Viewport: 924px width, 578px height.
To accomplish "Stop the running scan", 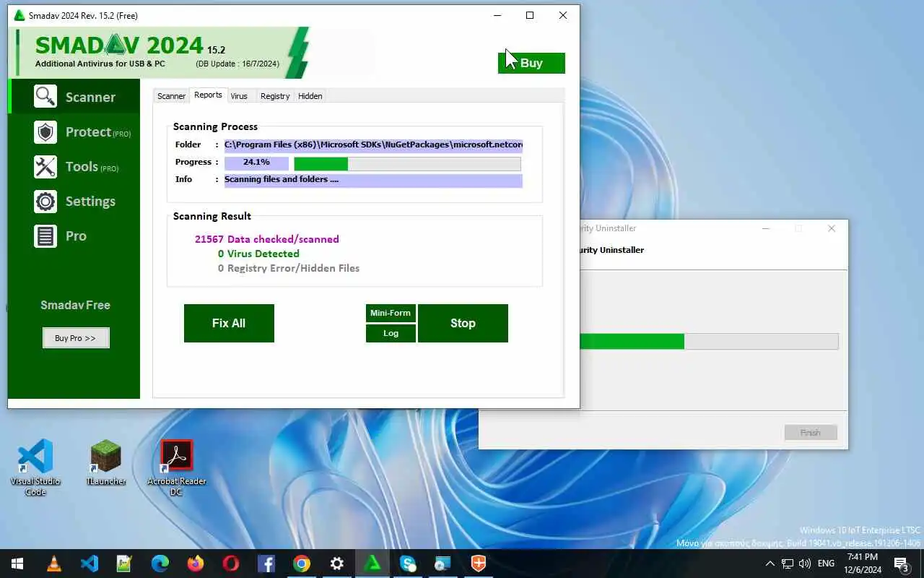I will [463, 323].
